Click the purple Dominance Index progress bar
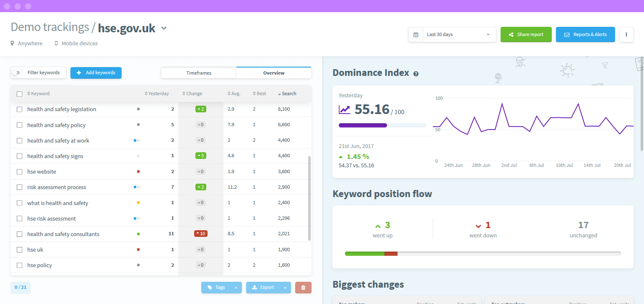Image resolution: width=644 pixels, height=304 pixels. click(363, 125)
